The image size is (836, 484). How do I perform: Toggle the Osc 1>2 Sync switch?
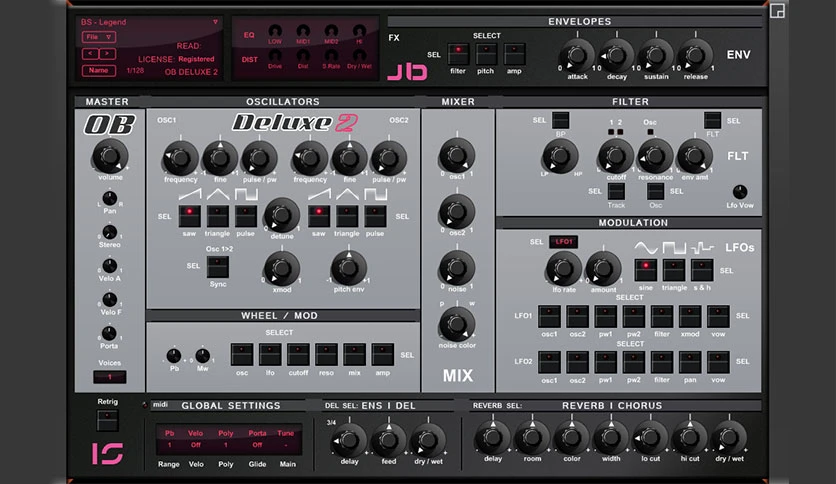click(x=218, y=267)
